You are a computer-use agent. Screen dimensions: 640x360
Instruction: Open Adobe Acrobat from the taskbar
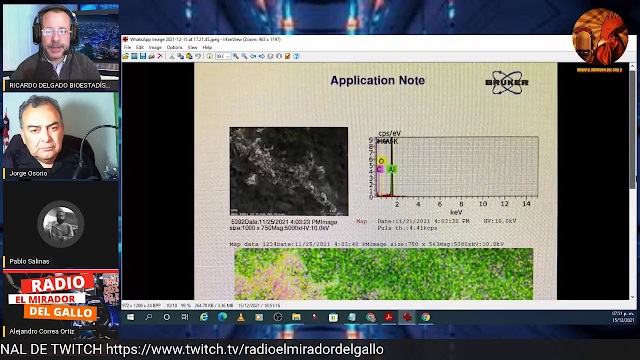click(389, 317)
